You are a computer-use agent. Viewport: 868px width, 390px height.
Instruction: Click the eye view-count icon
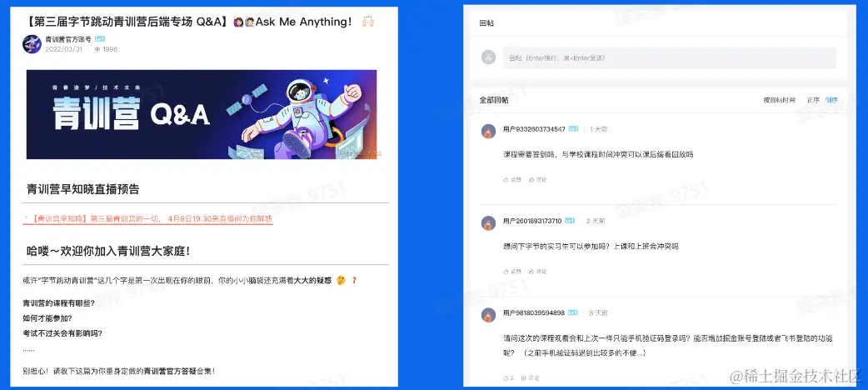[97, 49]
